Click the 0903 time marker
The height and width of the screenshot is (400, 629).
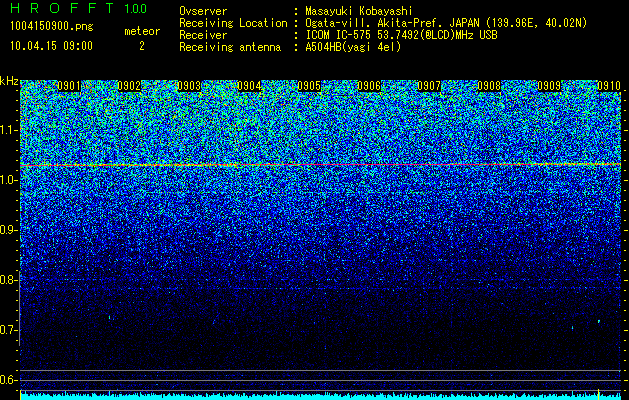(x=189, y=86)
